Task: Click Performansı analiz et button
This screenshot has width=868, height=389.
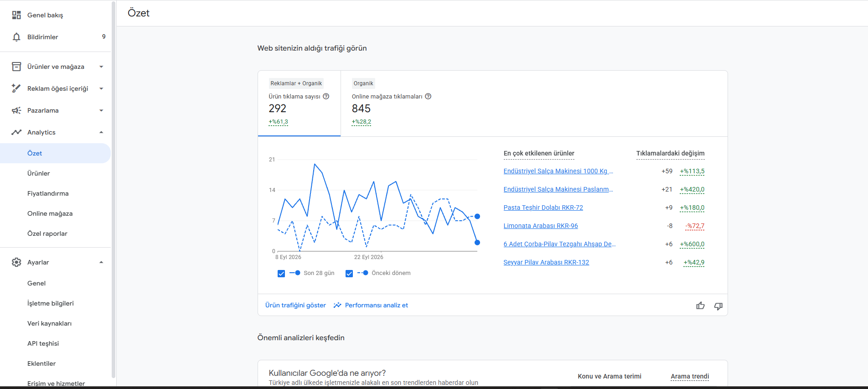Action: tap(371, 305)
